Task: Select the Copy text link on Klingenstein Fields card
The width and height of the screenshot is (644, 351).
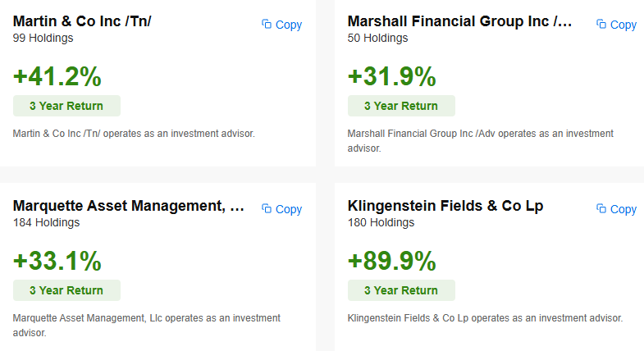Action: (623, 209)
